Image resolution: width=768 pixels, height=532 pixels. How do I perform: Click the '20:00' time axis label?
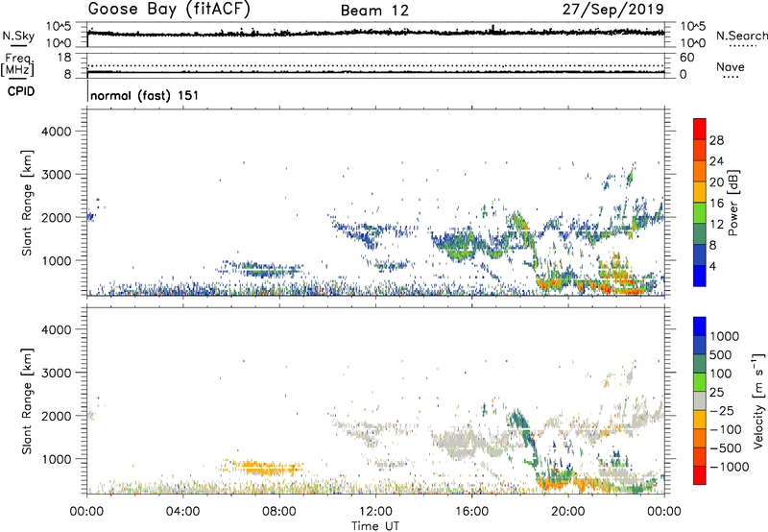pyautogui.click(x=568, y=512)
